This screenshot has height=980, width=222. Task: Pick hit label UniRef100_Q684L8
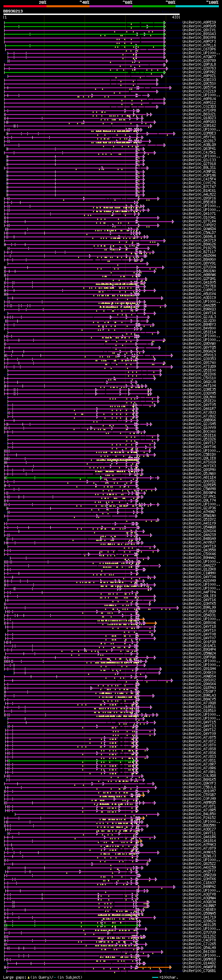tap(199, 237)
